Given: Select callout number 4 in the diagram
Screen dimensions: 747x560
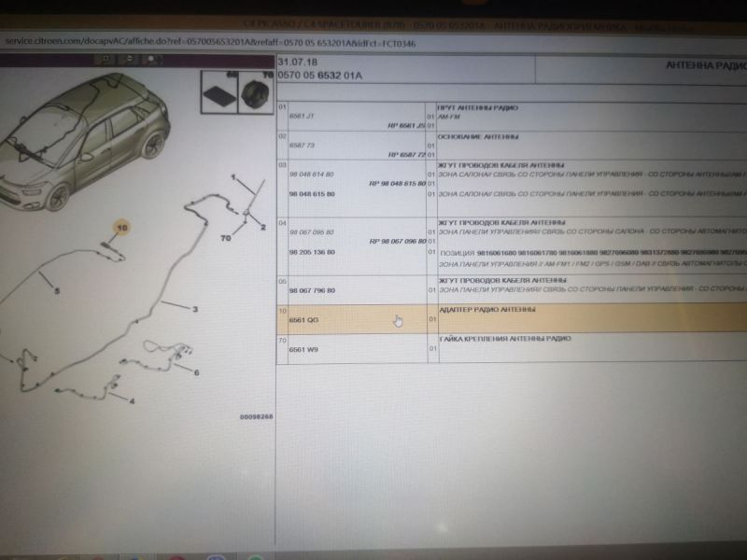Looking at the screenshot, I should click(131, 401).
